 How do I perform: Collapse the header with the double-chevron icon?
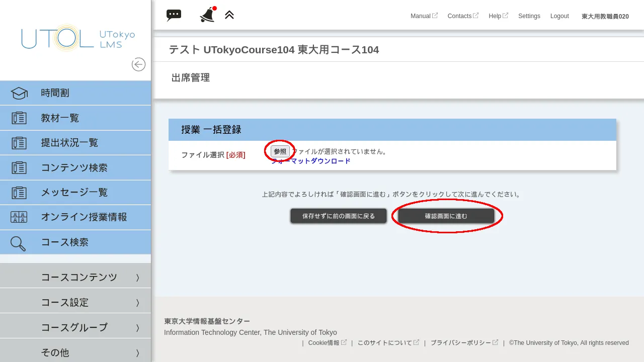tap(229, 15)
